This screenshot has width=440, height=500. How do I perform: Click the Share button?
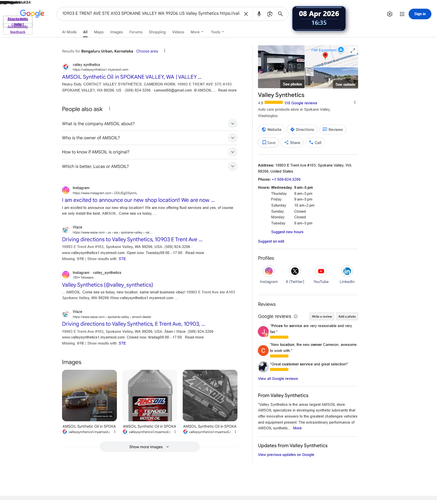[x=292, y=142]
